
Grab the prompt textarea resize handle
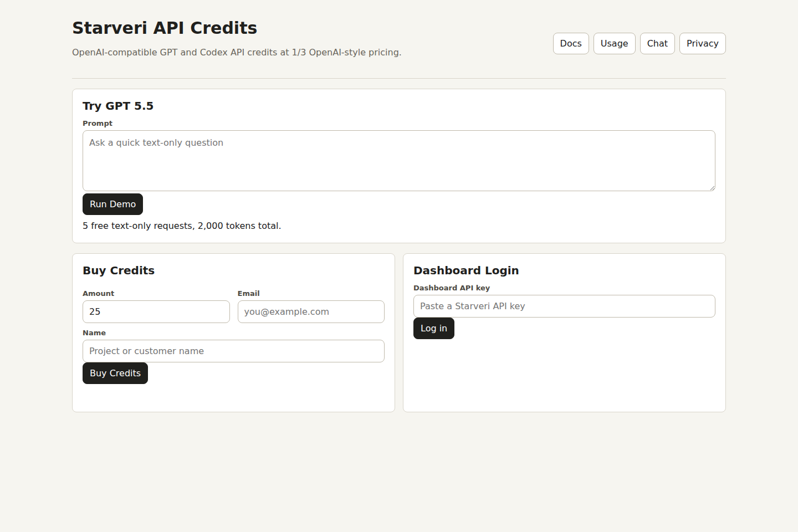[712, 187]
